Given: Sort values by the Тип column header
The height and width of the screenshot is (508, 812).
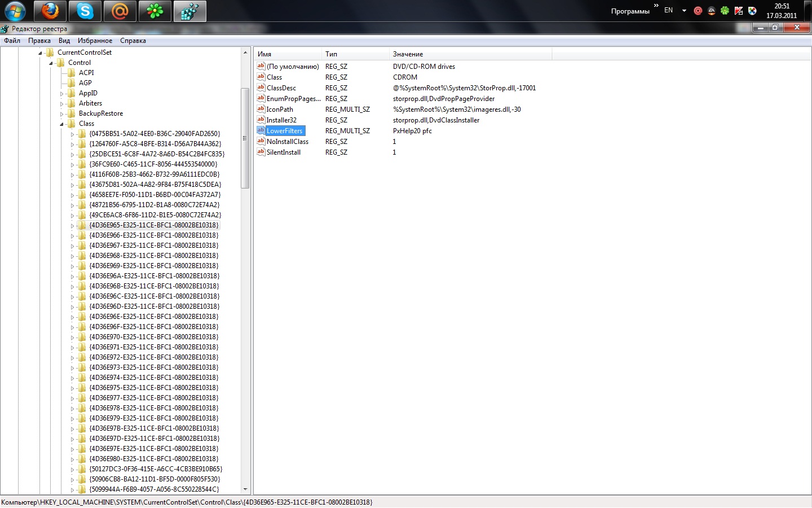Looking at the screenshot, I should (355, 54).
